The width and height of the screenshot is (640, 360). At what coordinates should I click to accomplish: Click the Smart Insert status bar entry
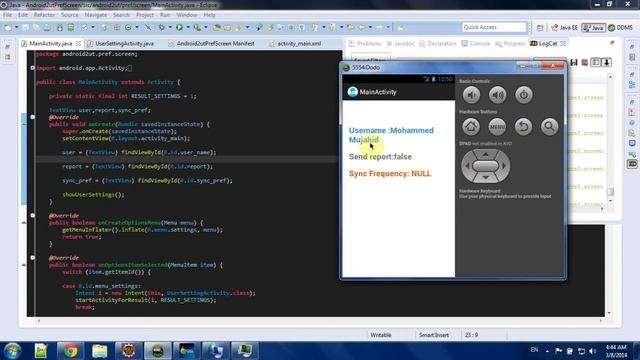coord(433,335)
